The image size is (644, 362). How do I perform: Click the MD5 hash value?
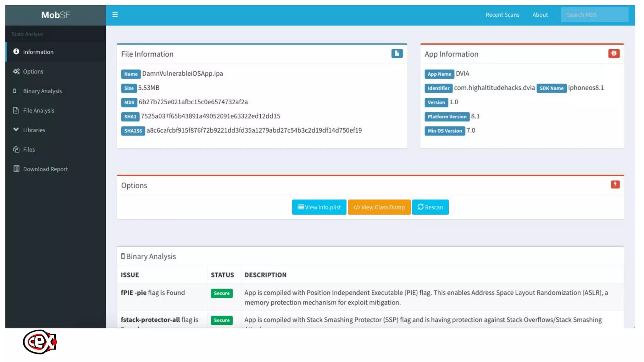click(x=193, y=102)
